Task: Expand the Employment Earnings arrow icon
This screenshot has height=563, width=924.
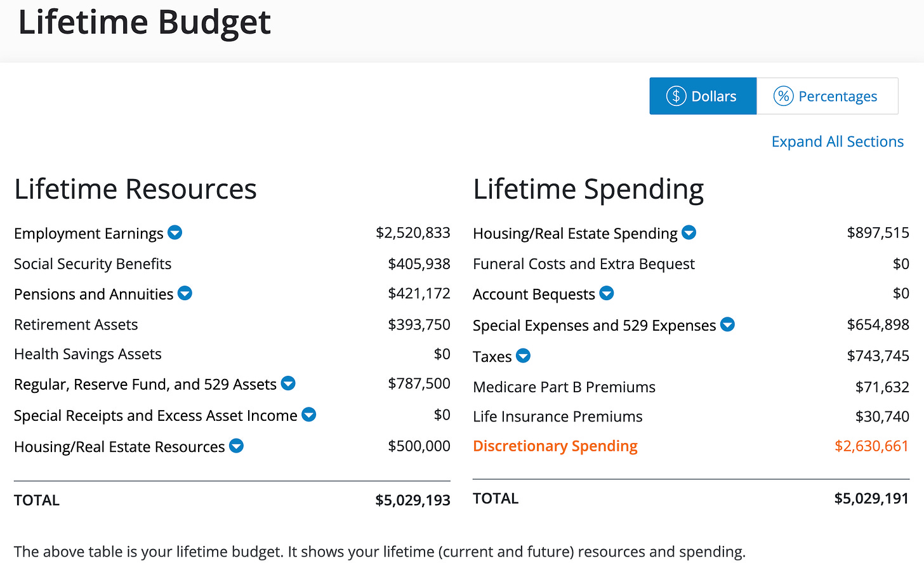Action: click(175, 233)
